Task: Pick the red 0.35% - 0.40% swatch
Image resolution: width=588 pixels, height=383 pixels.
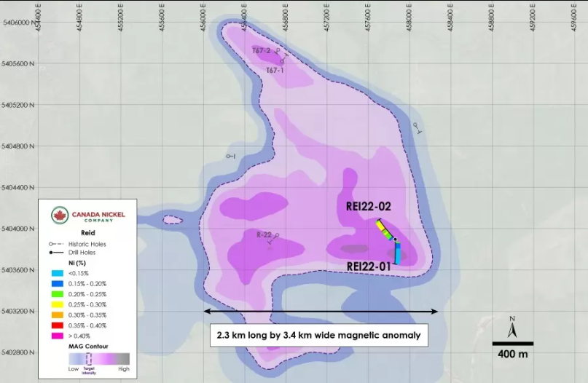Action: click(x=55, y=325)
